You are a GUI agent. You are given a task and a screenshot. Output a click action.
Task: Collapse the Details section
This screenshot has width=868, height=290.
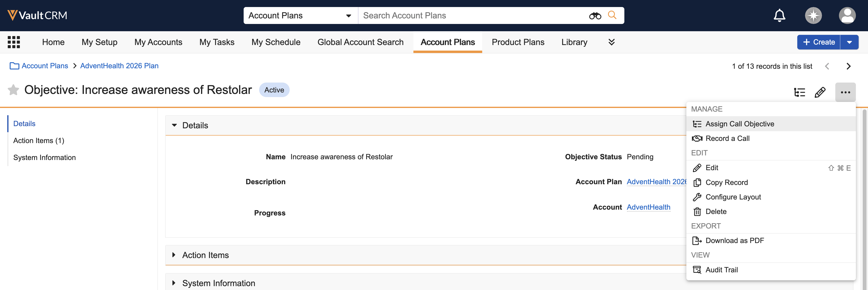click(174, 125)
